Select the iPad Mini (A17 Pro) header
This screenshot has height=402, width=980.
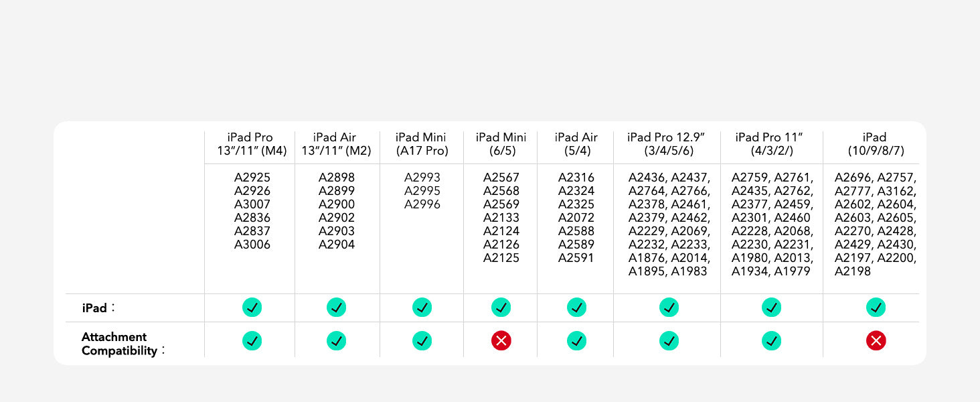point(422,144)
